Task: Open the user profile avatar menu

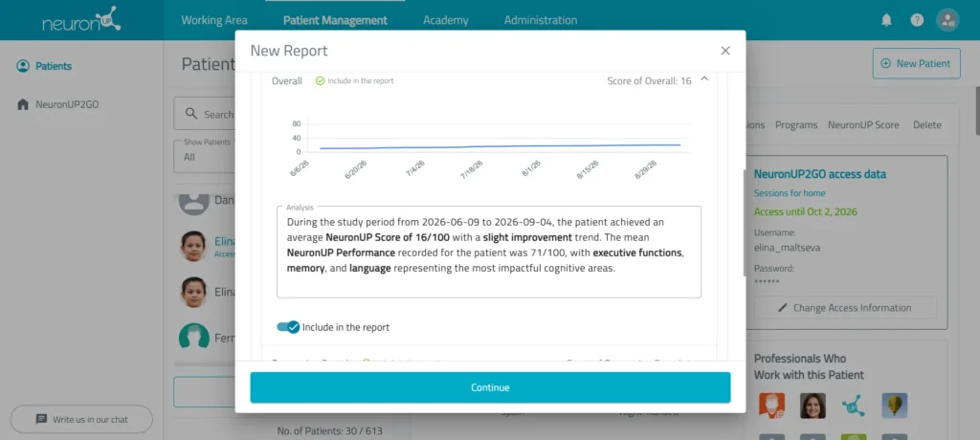Action: (x=947, y=20)
